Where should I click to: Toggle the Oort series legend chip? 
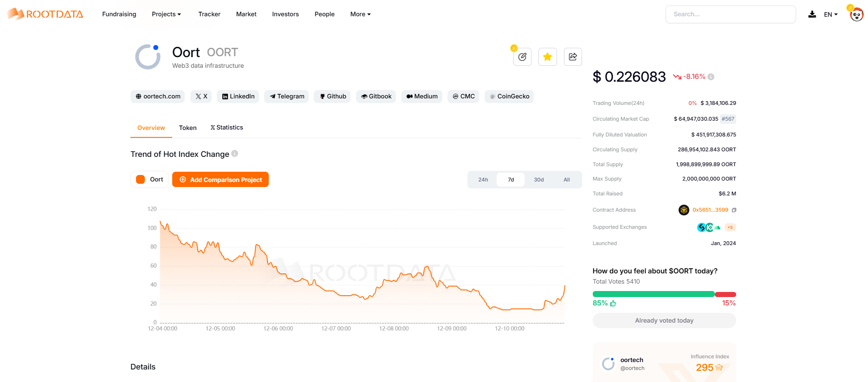pyautogui.click(x=149, y=180)
